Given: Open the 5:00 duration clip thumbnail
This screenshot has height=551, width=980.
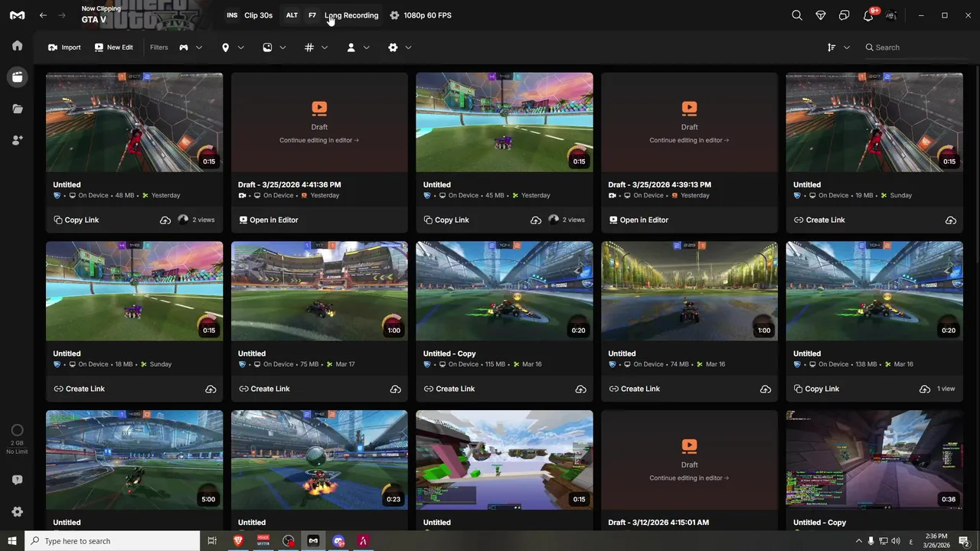Looking at the screenshot, I should (134, 461).
